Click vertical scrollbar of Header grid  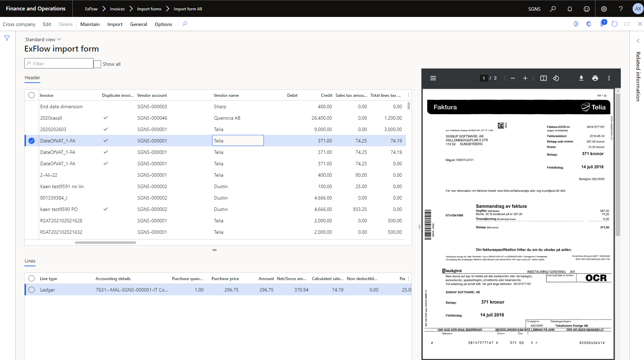tap(409, 105)
